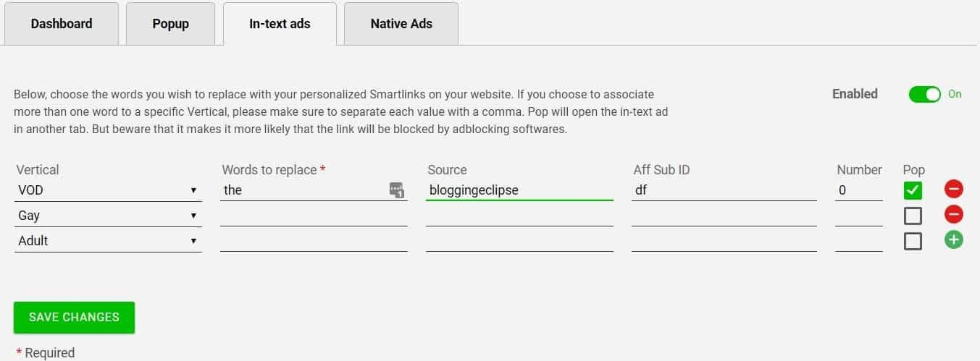The height and width of the screenshot is (361, 980).
Task: Click the Number field showing 0
Action: point(859,190)
